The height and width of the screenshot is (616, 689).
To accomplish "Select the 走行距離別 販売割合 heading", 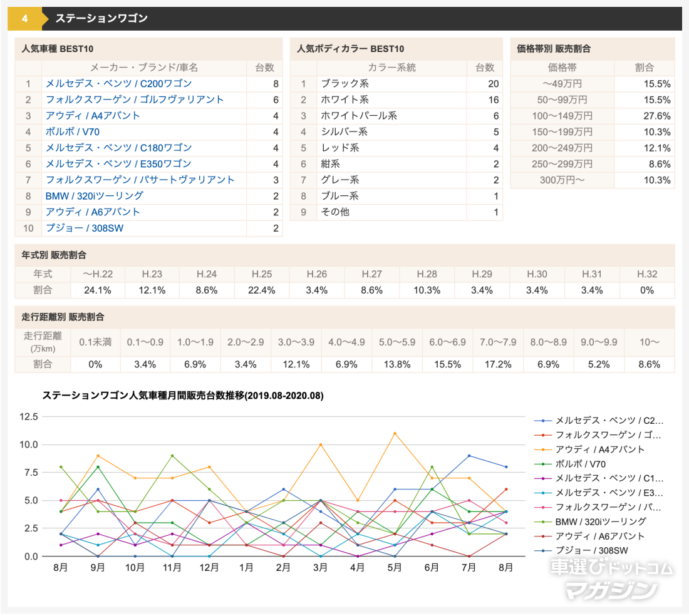I will (x=63, y=317).
